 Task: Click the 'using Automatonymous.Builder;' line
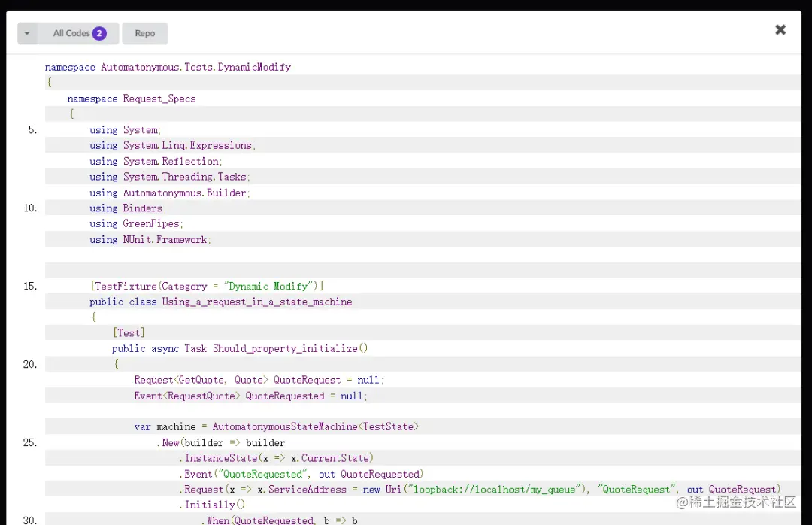(x=170, y=193)
